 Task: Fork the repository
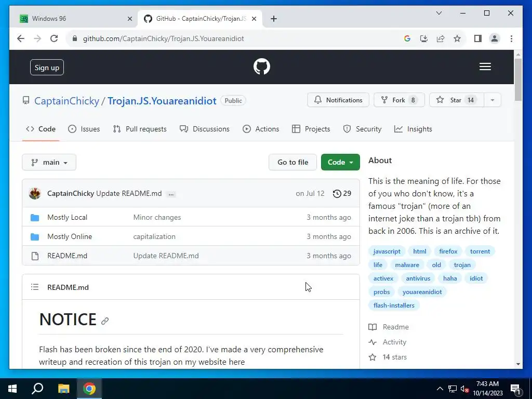tap(399, 100)
